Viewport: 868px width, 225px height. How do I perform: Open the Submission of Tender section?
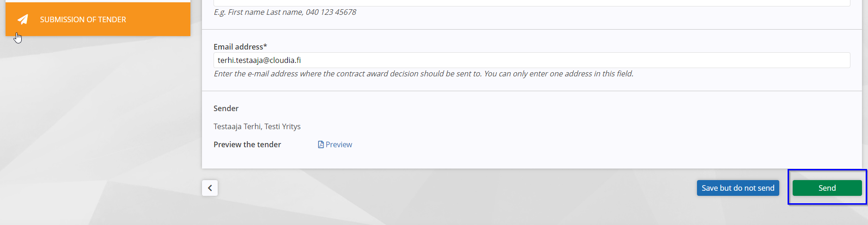(83, 19)
